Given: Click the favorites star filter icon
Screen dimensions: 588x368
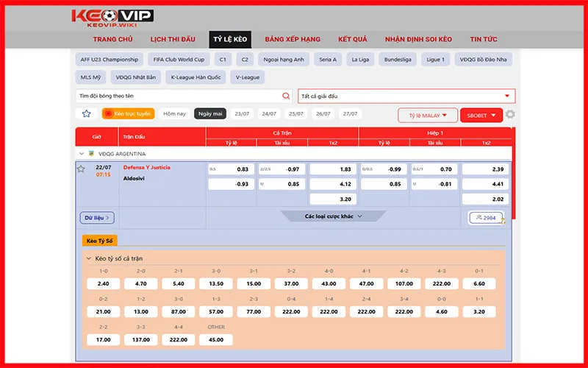Looking at the screenshot, I should 86,114.
